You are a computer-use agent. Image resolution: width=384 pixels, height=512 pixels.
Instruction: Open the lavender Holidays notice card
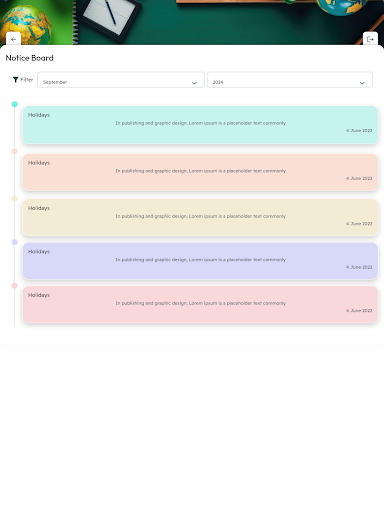point(200,261)
